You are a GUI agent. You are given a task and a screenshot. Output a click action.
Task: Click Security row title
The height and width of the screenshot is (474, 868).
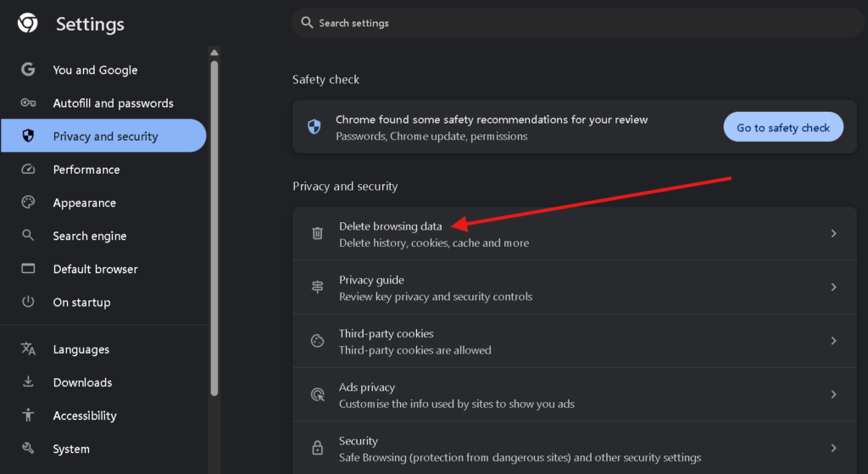pos(359,441)
